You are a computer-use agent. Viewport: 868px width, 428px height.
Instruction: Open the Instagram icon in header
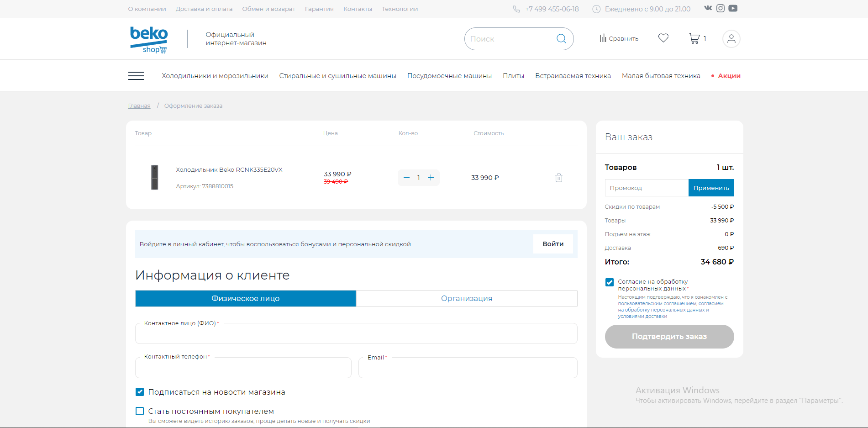coord(721,8)
